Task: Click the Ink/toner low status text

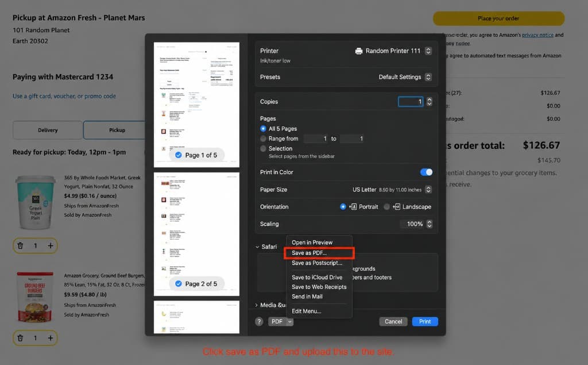Action: [x=275, y=61]
